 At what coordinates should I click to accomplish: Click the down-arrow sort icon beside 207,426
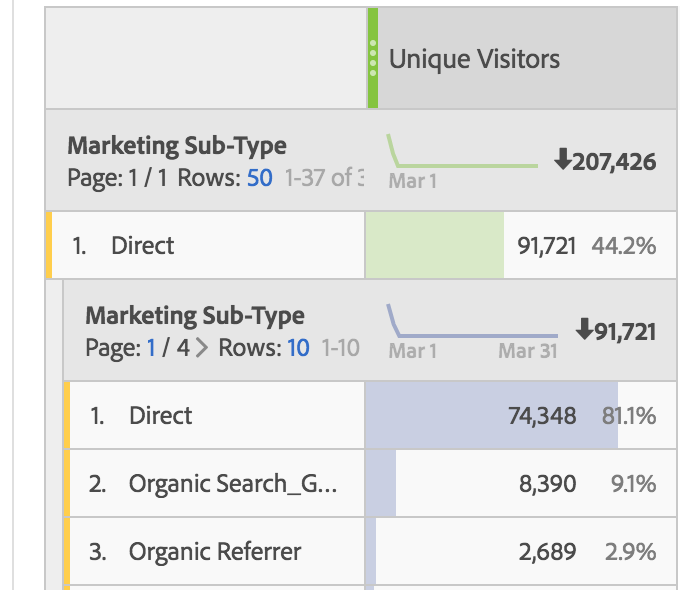pos(562,159)
